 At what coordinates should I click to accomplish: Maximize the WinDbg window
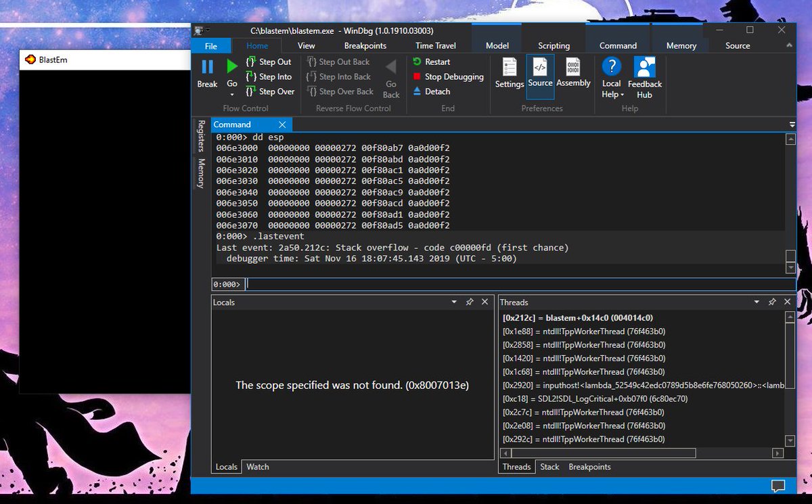[750, 30]
